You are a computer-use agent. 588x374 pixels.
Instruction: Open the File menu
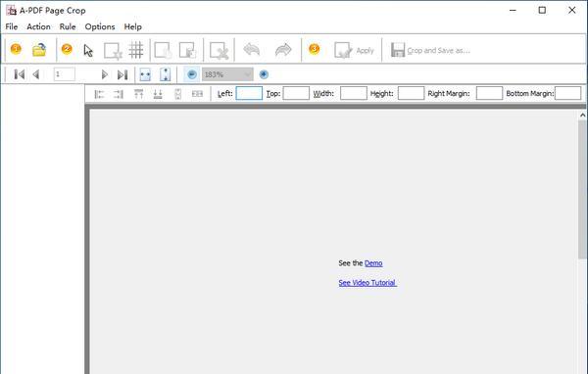coord(11,27)
